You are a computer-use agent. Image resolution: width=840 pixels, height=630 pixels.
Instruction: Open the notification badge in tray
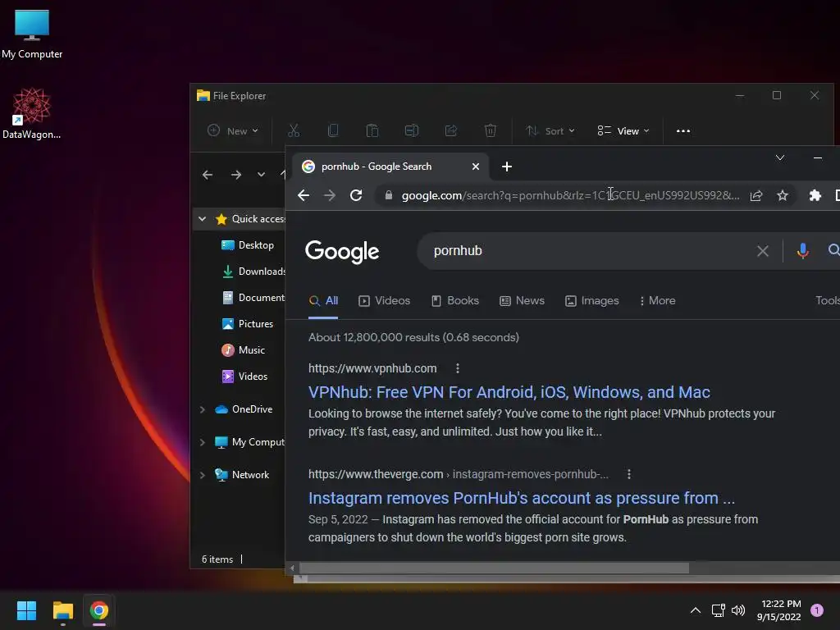click(817, 610)
